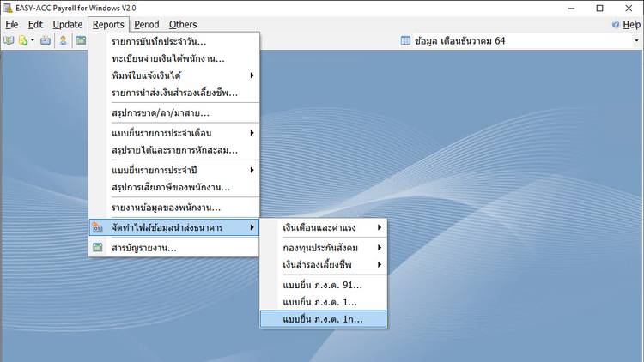Click the calendar toolbar icon
The width and height of the screenshot is (644, 362).
pyautogui.click(x=46, y=40)
